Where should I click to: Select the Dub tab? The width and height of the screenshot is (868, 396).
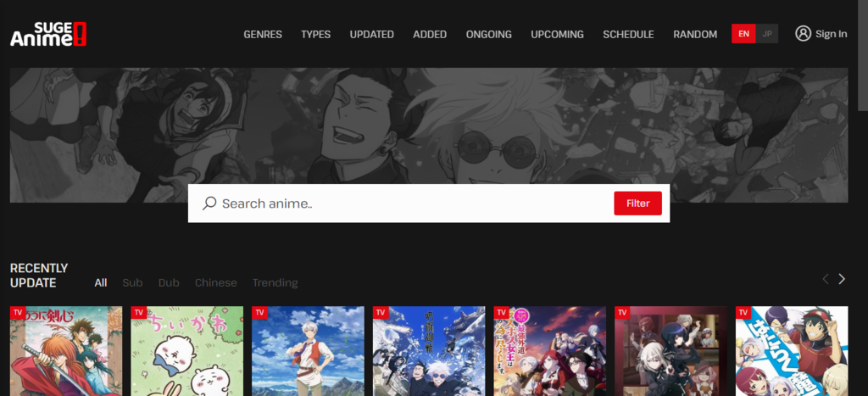point(169,283)
